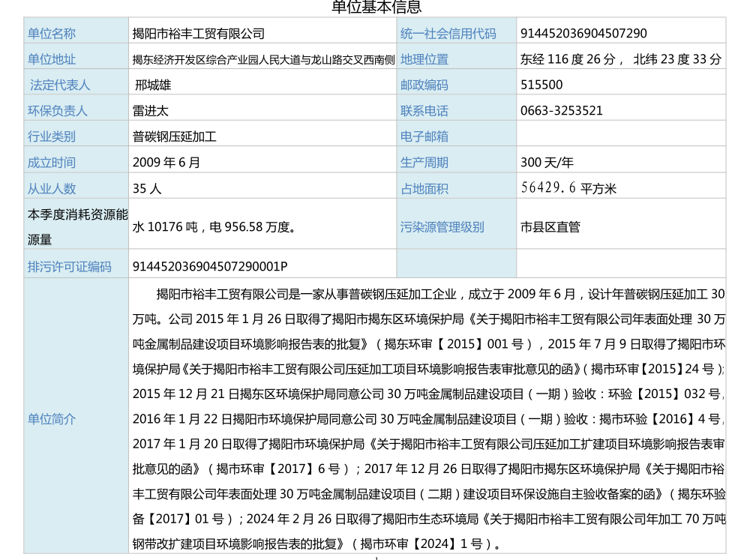Click document number 揭市环审【2017】6 号
Screen dimensions: 750x560
278,469
